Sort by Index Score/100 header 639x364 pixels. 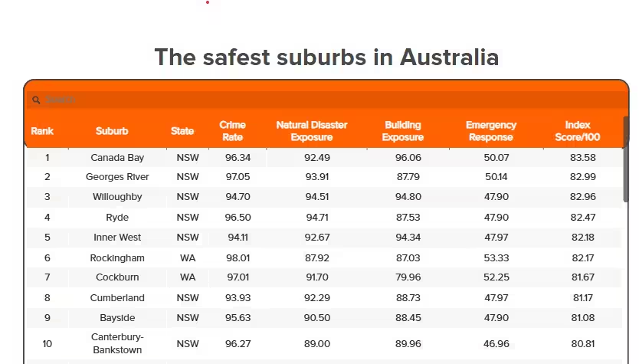[x=578, y=131]
